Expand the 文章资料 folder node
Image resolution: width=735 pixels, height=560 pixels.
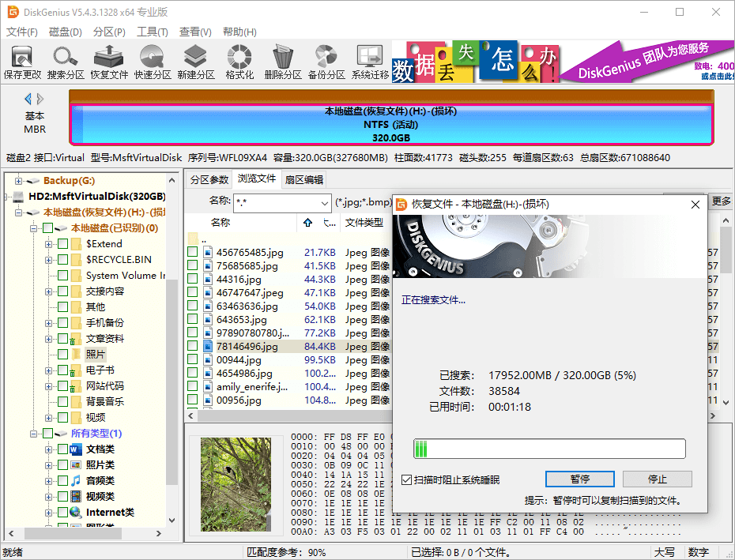48,339
